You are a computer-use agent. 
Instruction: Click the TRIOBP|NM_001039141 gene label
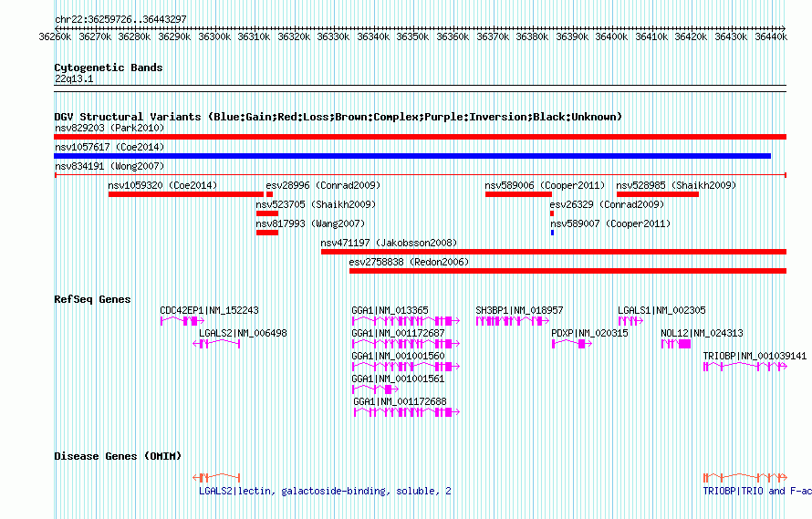pyautogui.click(x=755, y=356)
